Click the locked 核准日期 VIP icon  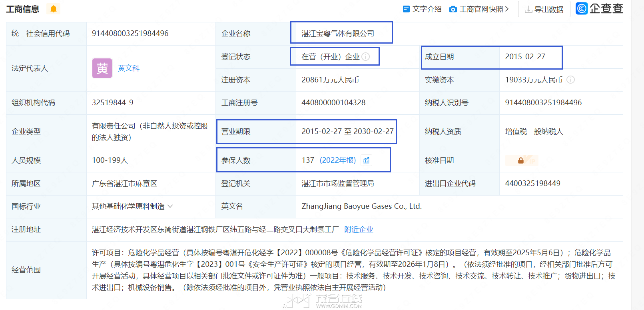(522, 160)
